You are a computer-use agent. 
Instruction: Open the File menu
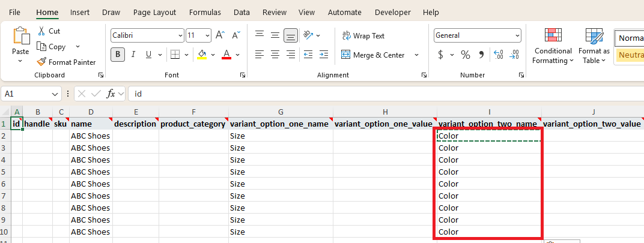coord(15,13)
